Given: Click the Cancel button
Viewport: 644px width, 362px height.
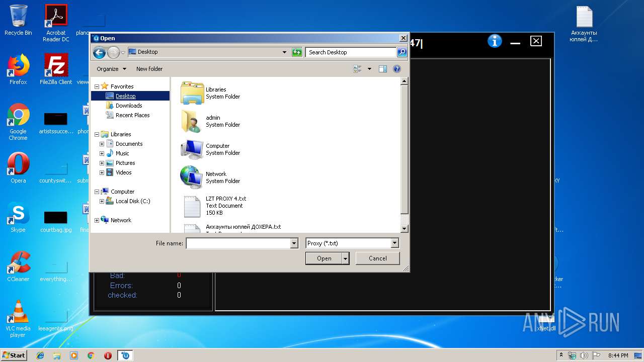Looking at the screenshot, I should tap(378, 258).
